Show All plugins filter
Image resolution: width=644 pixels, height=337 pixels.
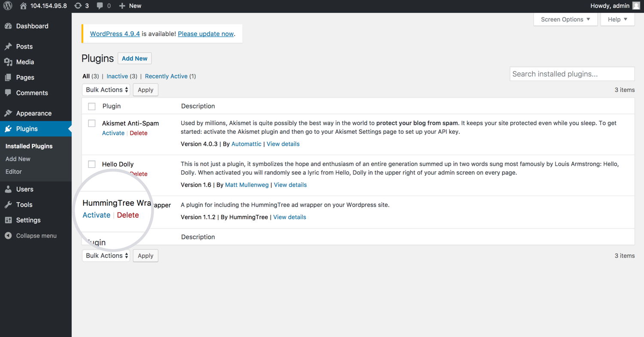86,76
